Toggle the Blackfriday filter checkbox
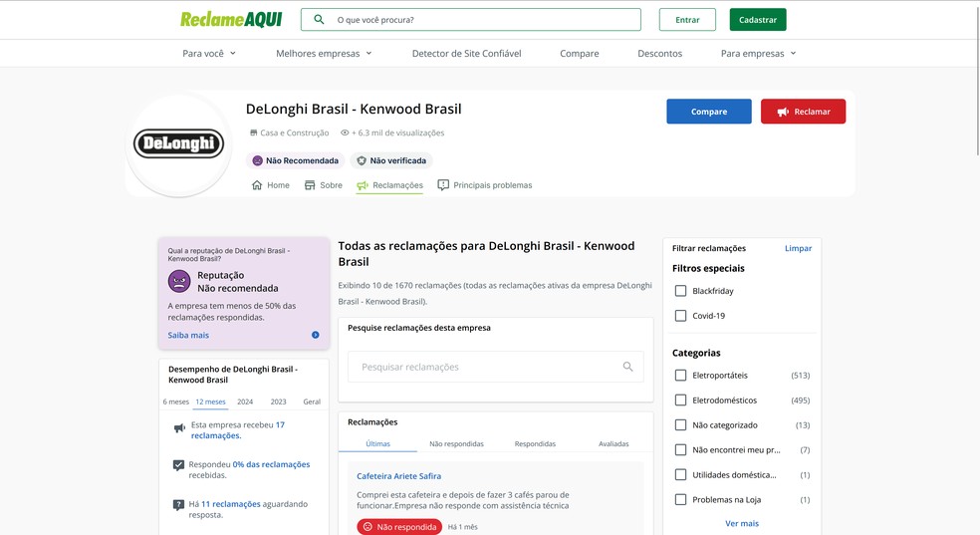Image resolution: width=980 pixels, height=535 pixels. (680, 291)
